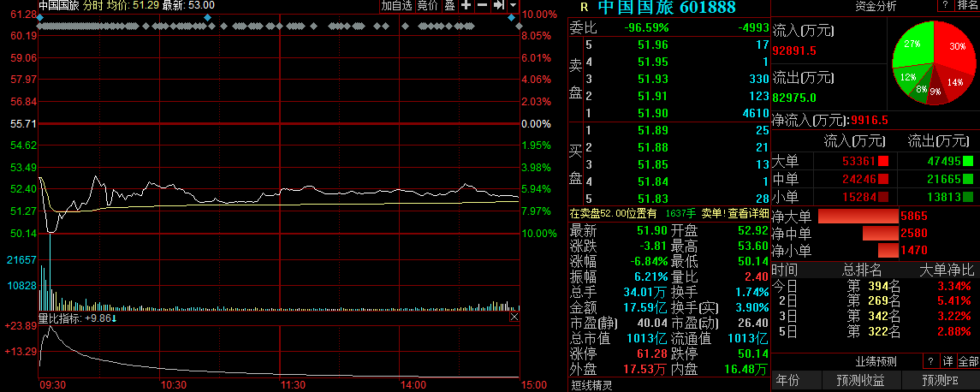The image size is (980, 392).
Task: Click the 流出 total 82975.0
Action: [794, 98]
